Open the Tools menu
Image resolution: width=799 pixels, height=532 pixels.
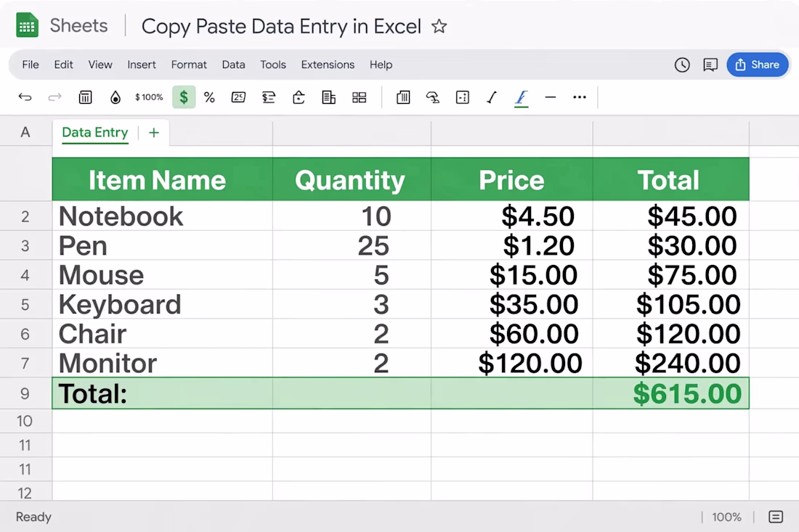click(273, 65)
